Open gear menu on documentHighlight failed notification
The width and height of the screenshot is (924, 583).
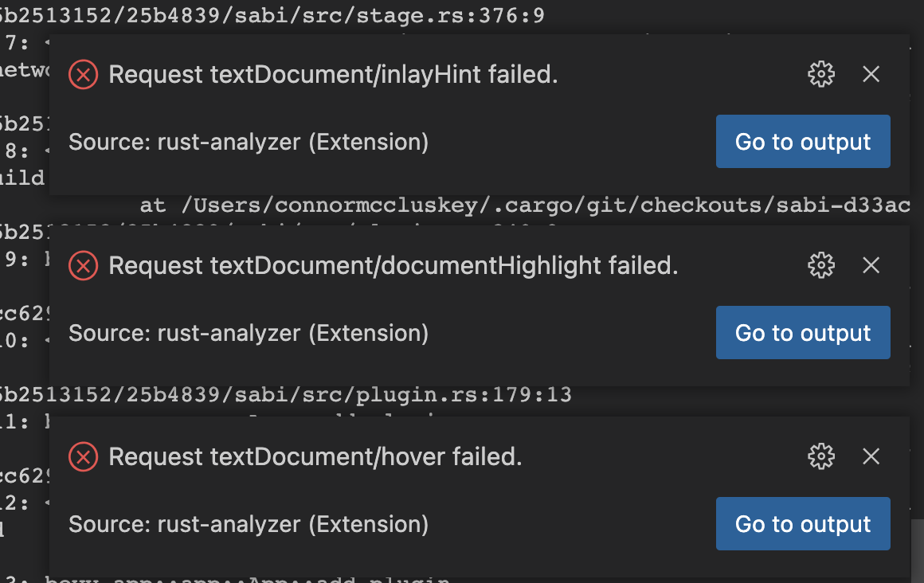pos(821,265)
